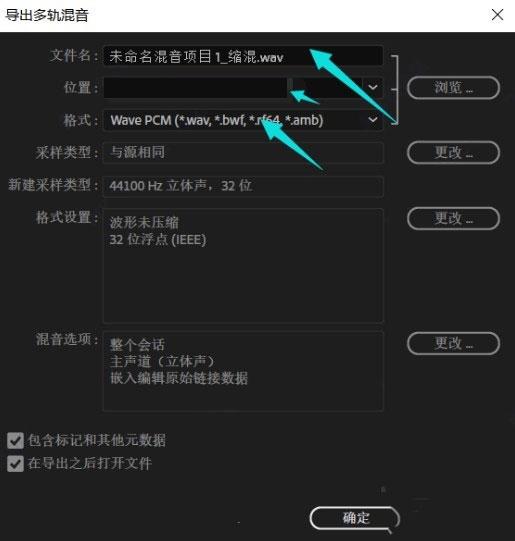Click the 波形未压缩 line in 格式设置
This screenshot has height=541, width=515.
click(x=144, y=223)
